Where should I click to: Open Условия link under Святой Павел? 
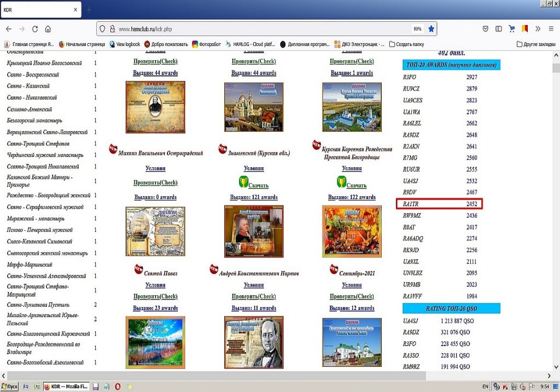155,285
